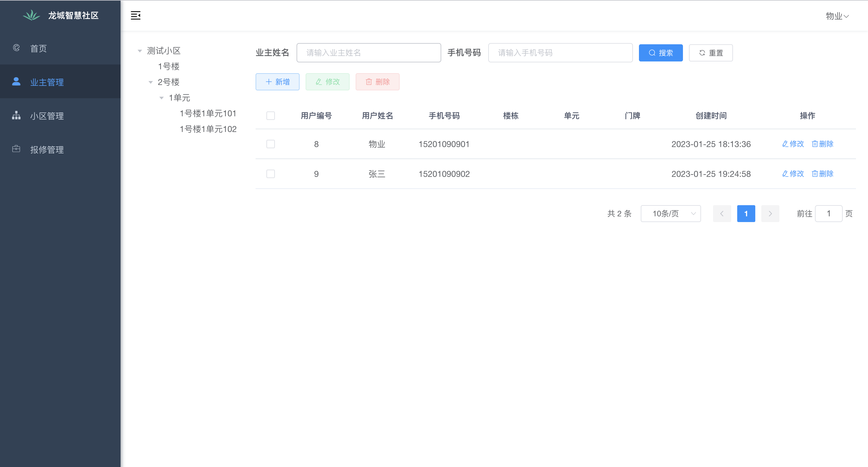Screen dimensions: 868x467
Task: Click the 搜索 button
Action: pos(661,53)
